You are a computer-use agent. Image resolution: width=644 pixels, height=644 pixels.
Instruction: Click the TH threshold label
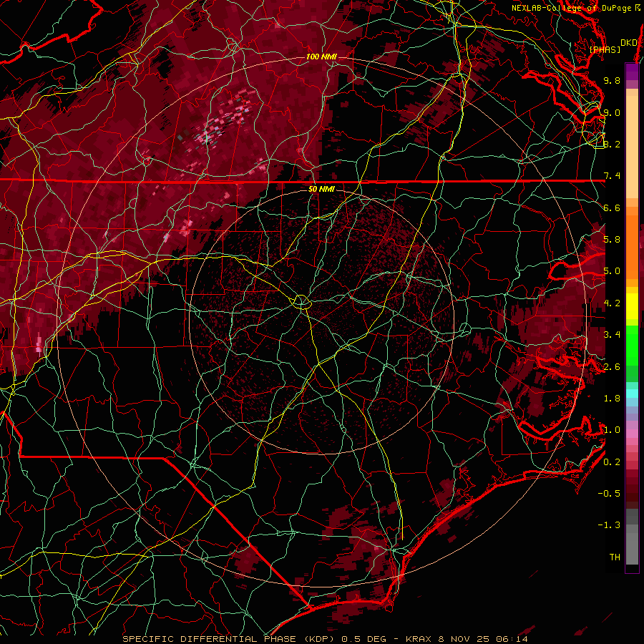click(615, 557)
